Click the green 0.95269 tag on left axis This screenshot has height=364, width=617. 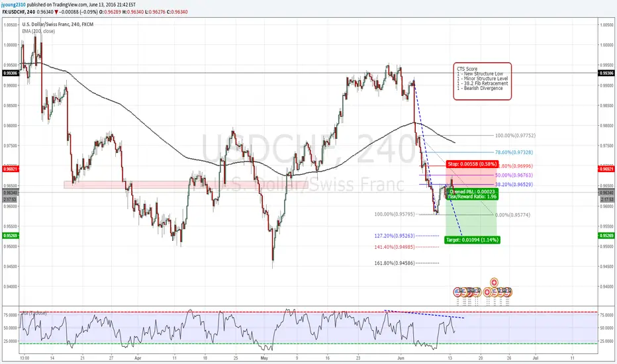pos(10,236)
